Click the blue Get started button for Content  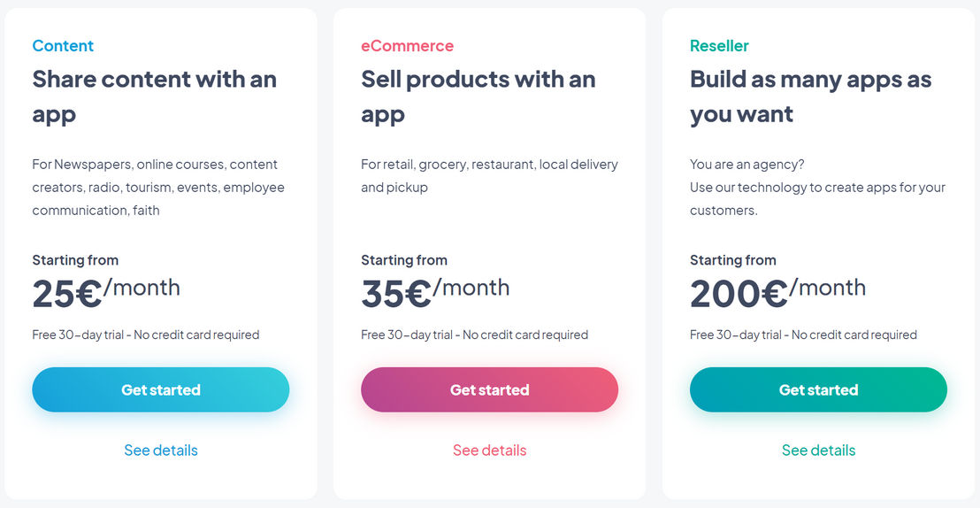click(x=161, y=389)
